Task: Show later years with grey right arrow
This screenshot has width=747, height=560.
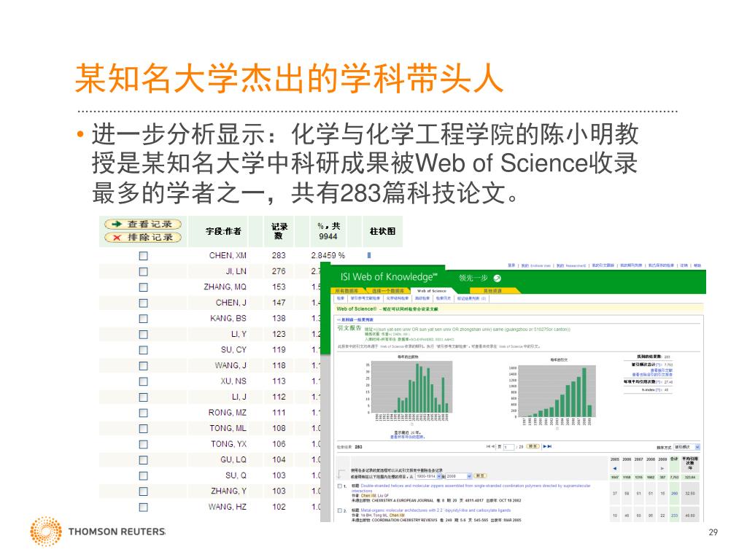Action: 662,469
